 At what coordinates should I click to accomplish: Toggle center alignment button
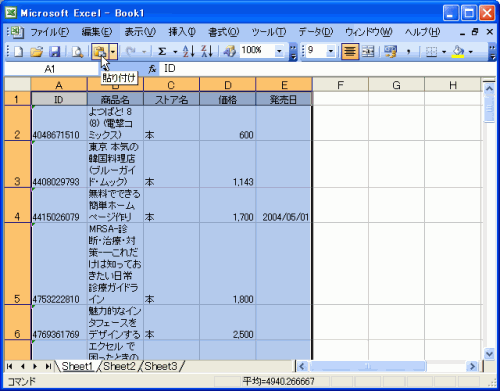pos(350,52)
